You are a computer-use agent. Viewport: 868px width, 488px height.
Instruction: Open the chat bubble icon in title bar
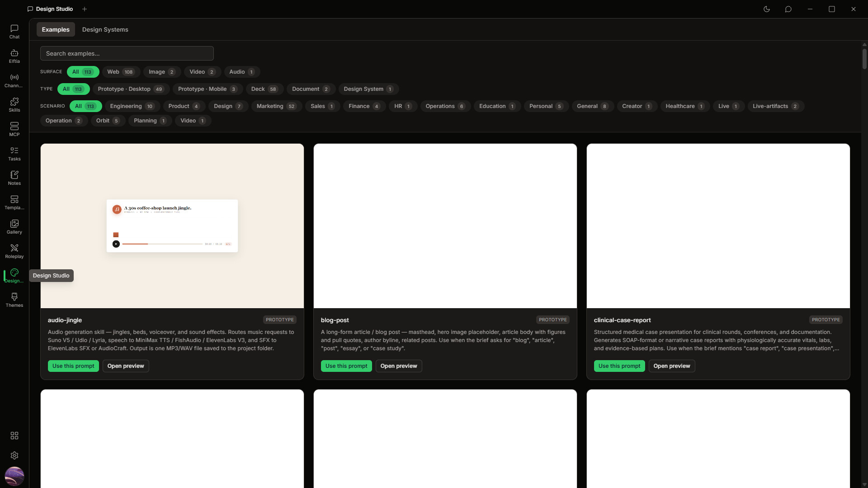788,9
